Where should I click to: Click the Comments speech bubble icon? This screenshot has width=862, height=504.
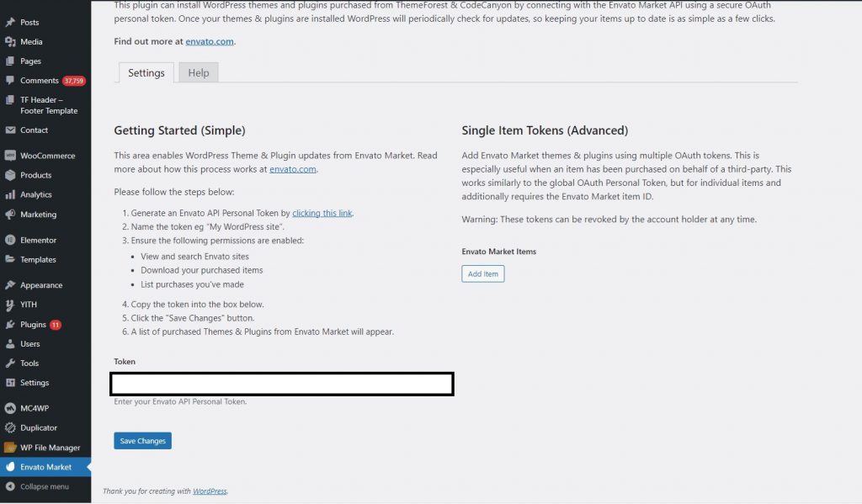[10, 81]
